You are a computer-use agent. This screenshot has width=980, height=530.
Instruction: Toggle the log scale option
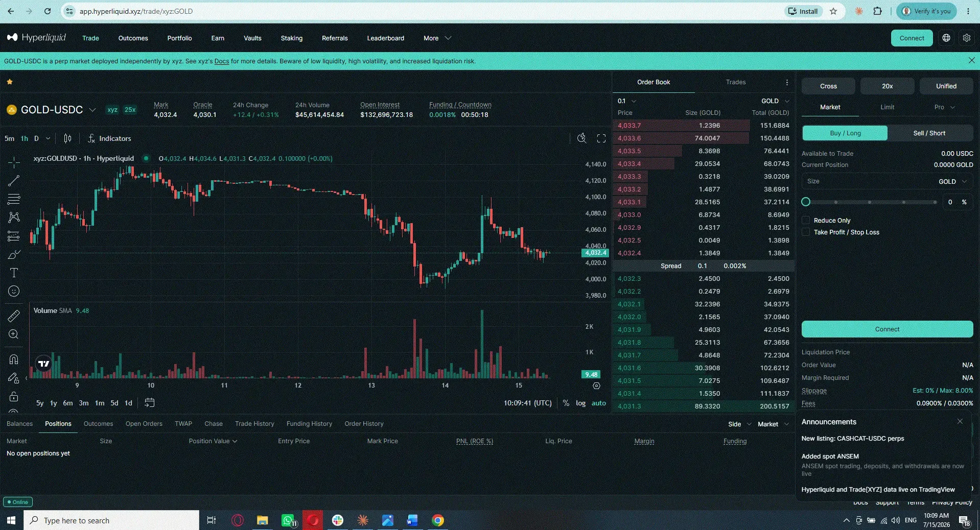(x=581, y=403)
